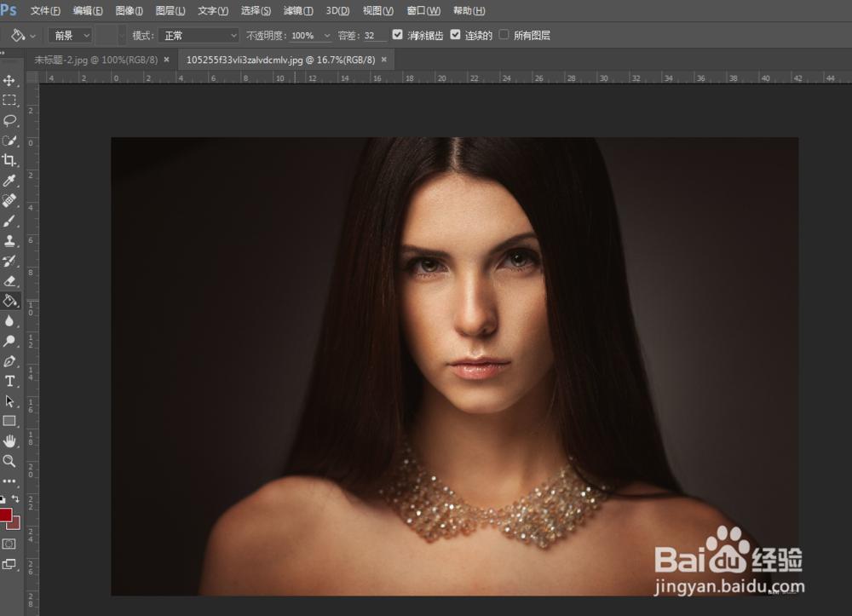Open the Edit Toolbar three-dots menu
The height and width of the screenshot is (616, 852).
click(9, 481)
